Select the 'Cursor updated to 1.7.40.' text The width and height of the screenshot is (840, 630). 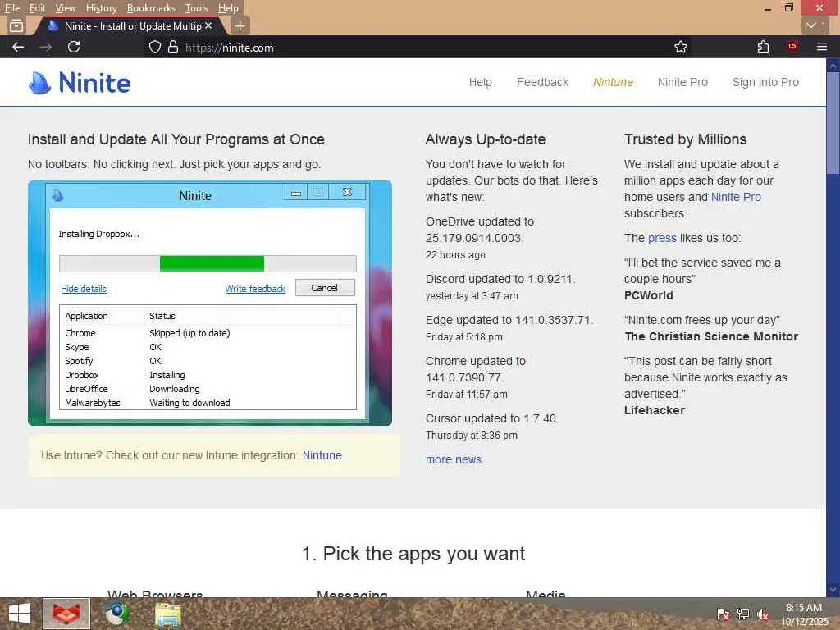point(492,418)
